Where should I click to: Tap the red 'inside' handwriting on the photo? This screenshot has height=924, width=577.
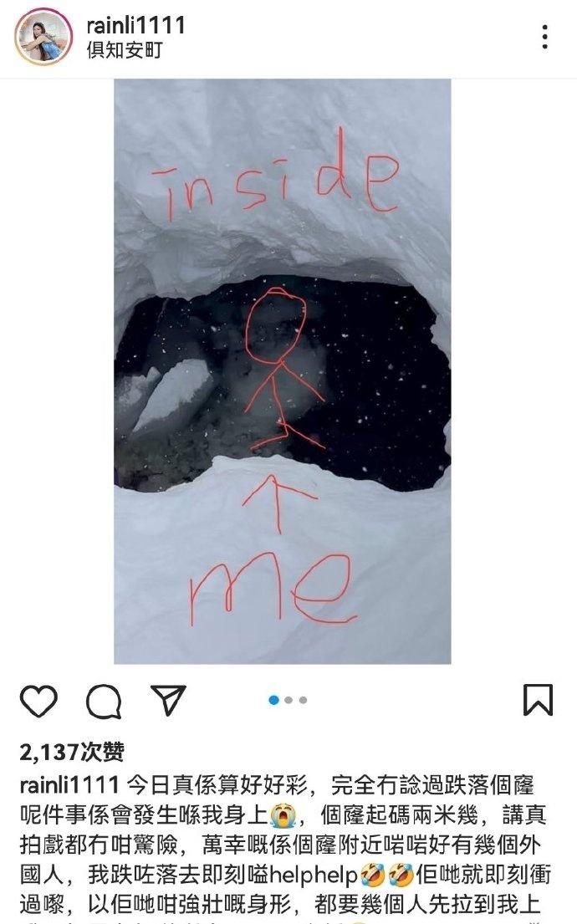point(274,176)
